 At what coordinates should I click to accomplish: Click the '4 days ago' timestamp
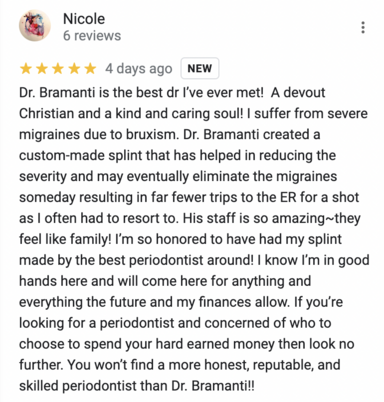coord(139,69)
